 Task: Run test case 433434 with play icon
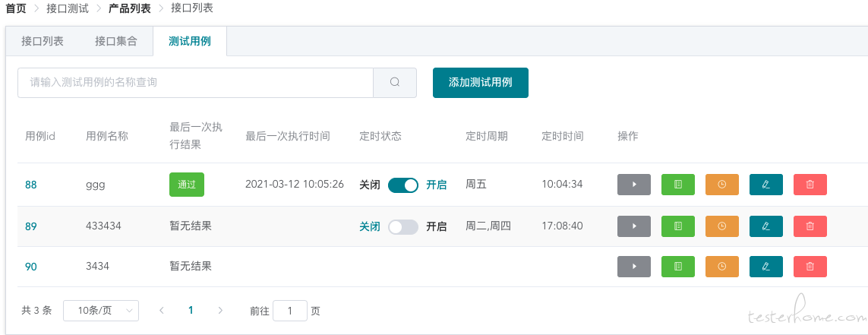pos(634,226)
